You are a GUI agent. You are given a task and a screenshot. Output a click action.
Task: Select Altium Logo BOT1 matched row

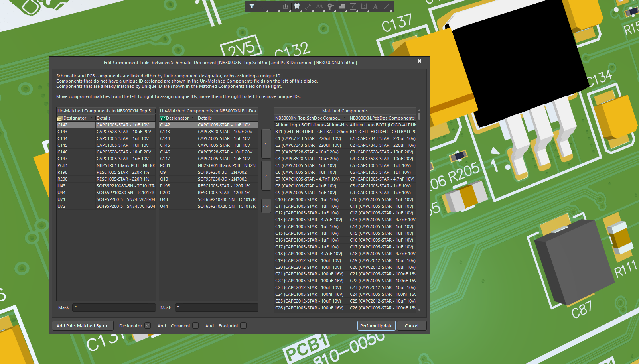tap(345, 125)
